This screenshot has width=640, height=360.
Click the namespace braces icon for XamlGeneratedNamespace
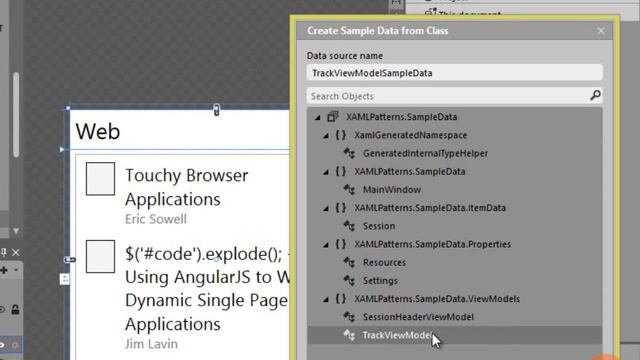(x=340, y=135)
